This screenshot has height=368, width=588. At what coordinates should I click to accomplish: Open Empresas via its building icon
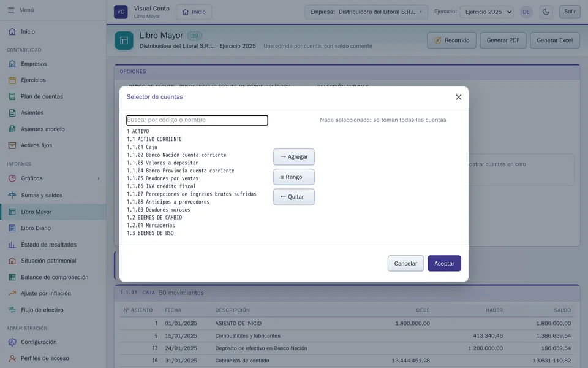12,64
